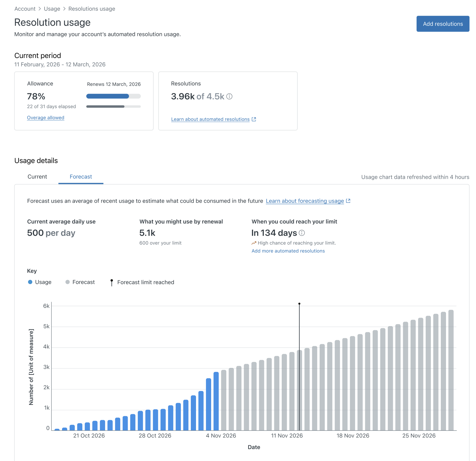Image resolution: width=476 pixels, height=461 pixels.
Task: Click Add more automated resolutions link
Action: [x=288, y=251]
